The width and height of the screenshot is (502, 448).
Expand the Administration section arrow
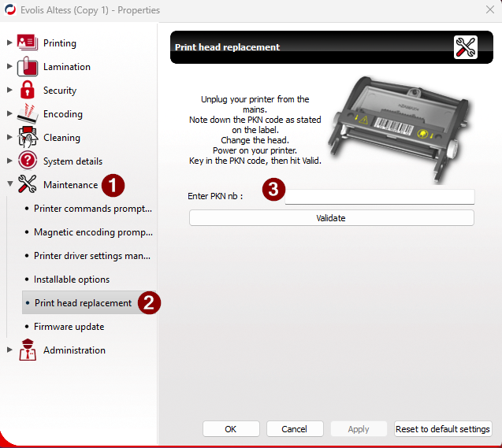point(9,350)
